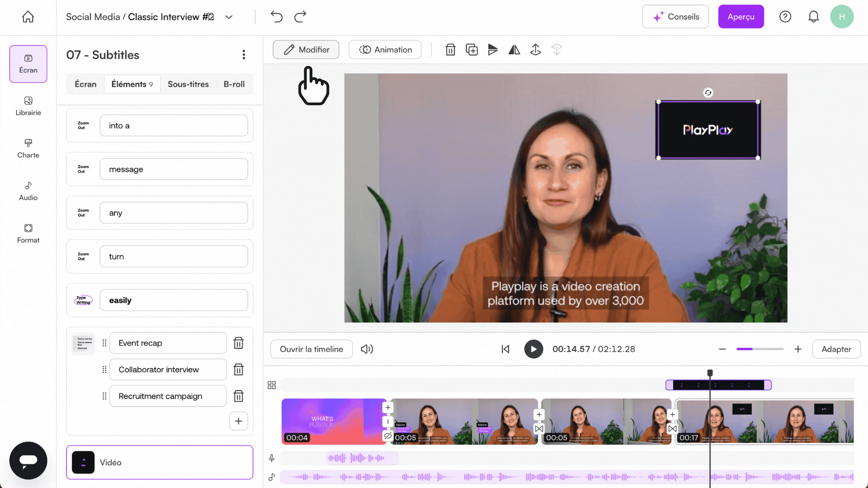The height and width of the screenshot is (488, 868).
Task: Switch to the Sous-titres tab
Action: [188, 84]
